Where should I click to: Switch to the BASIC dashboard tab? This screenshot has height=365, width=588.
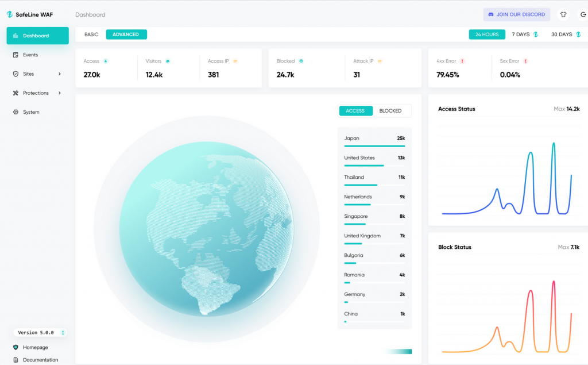point(91,34)
